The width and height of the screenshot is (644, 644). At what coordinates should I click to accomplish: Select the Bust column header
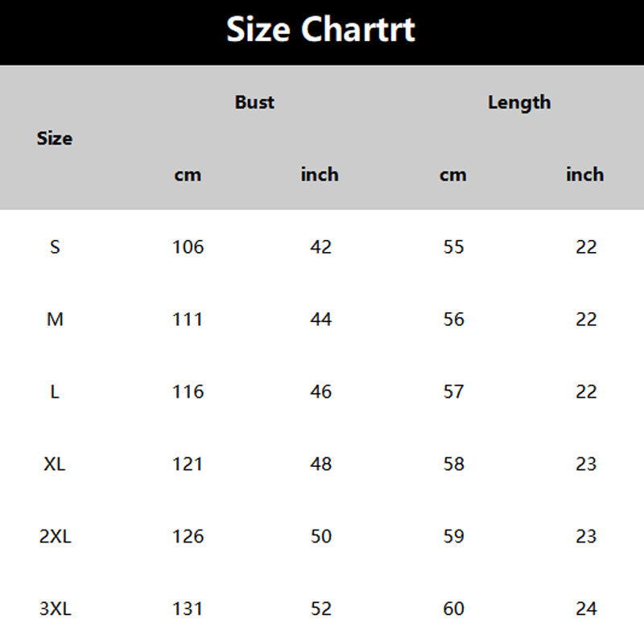[x=254, y=102]
